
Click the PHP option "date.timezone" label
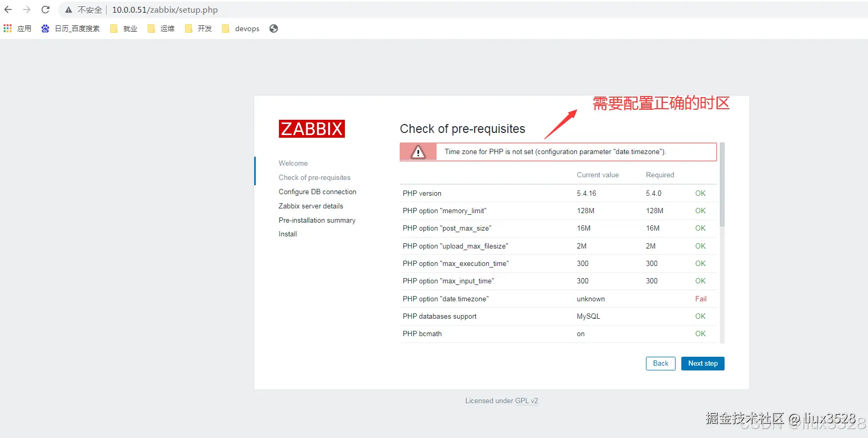point(446,299)
